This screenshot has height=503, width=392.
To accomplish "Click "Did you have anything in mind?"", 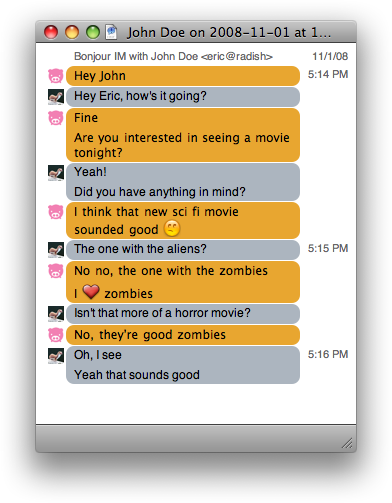I will point(160,192).
